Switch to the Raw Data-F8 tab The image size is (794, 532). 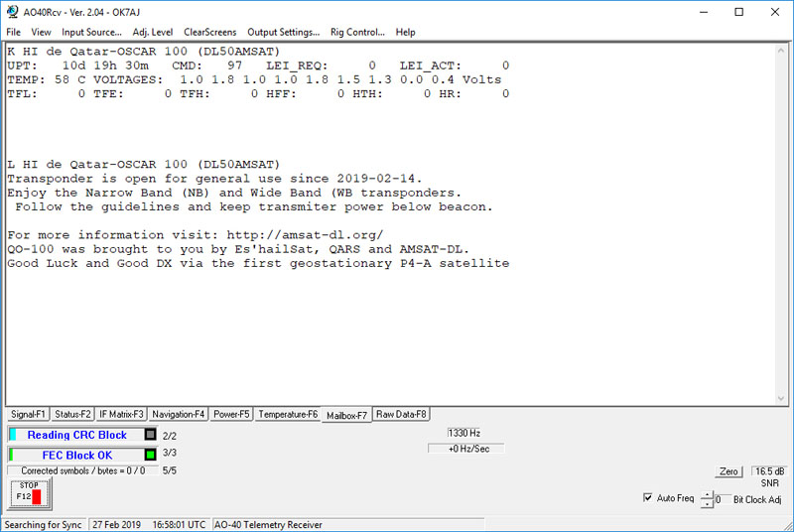point(402,414)
